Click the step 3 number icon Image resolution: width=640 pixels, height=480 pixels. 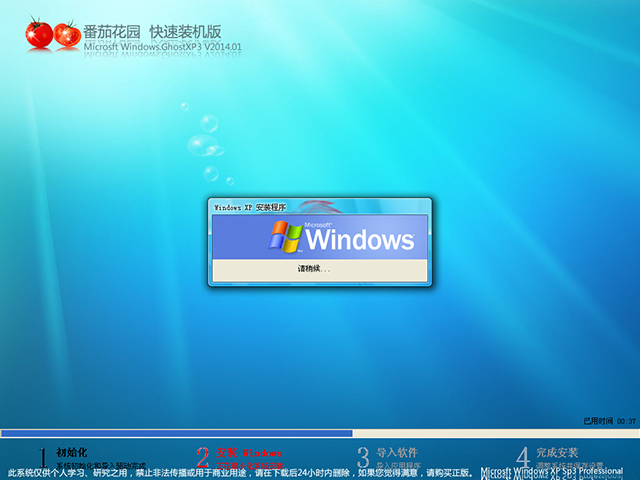[x=363, y=457]
